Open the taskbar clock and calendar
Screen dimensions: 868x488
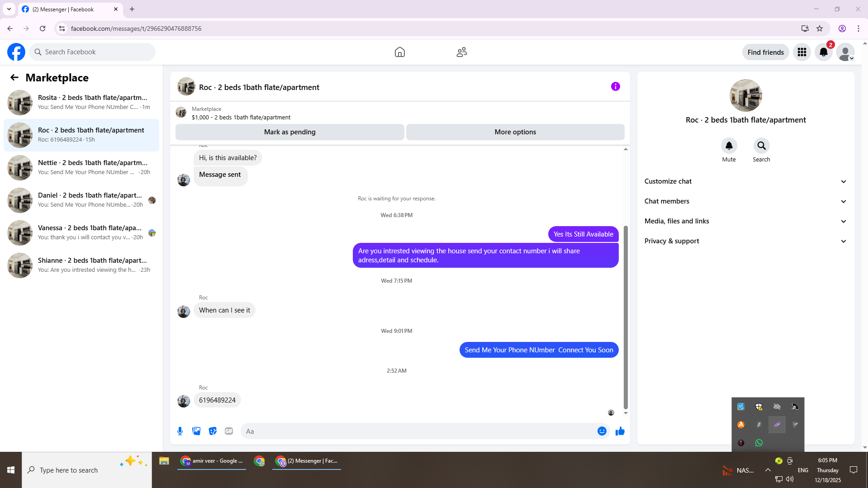[x=828, y=470]
